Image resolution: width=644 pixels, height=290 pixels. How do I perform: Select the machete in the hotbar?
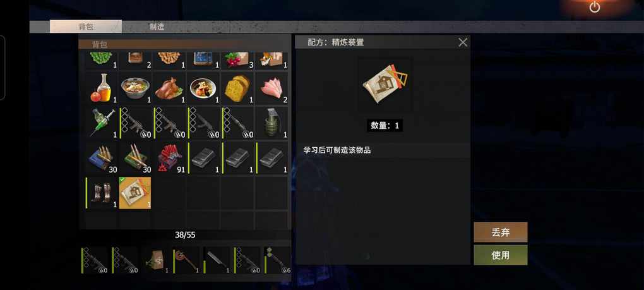pos(217,260)
